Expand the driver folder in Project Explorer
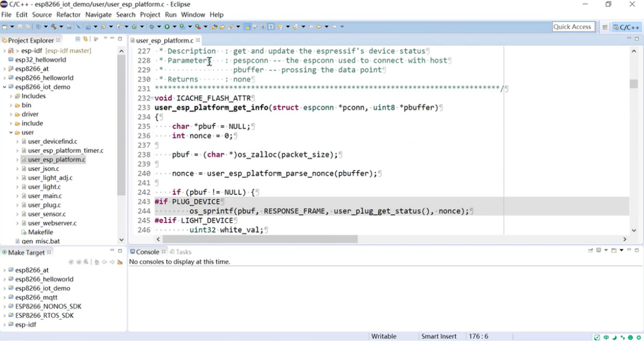 click(x=10, y=114)
